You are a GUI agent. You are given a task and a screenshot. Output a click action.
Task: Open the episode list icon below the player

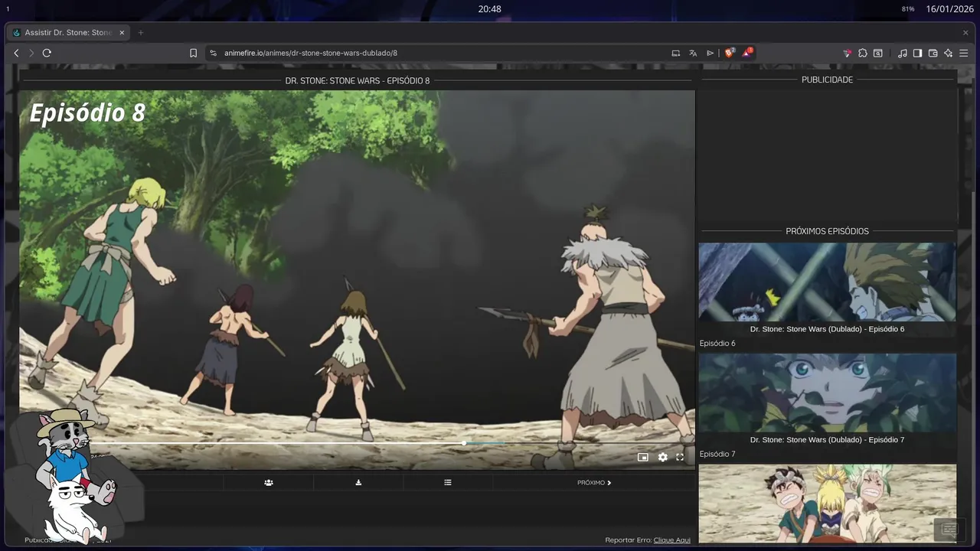(448, 483)
